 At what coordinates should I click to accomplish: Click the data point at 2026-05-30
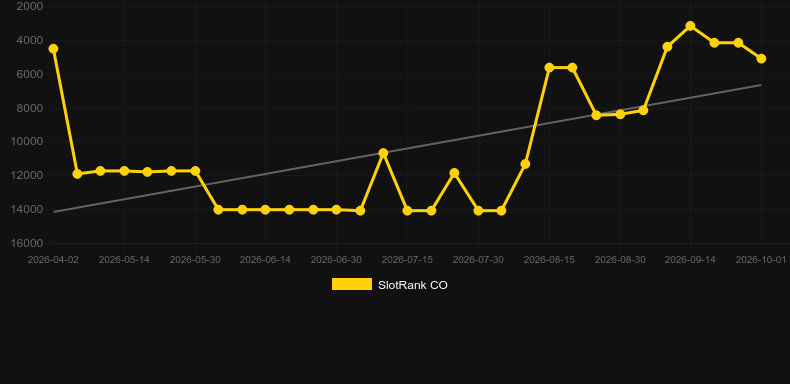[x=195, y=171]
